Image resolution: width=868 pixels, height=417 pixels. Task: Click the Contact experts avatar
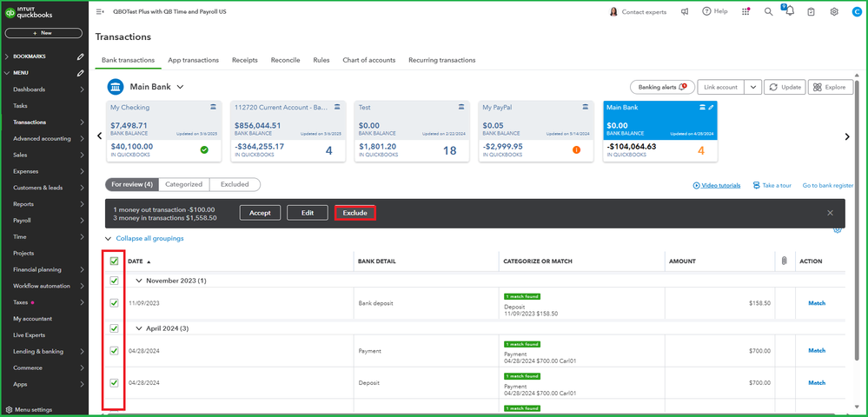click(613, 11)
